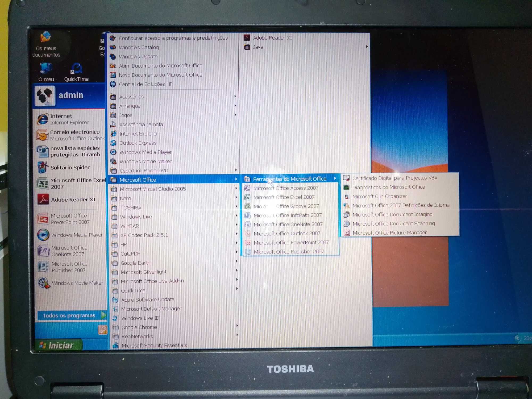Expand the Arranque folder
The height and width of the screenshot is (399, 532).
click(173, 106)
